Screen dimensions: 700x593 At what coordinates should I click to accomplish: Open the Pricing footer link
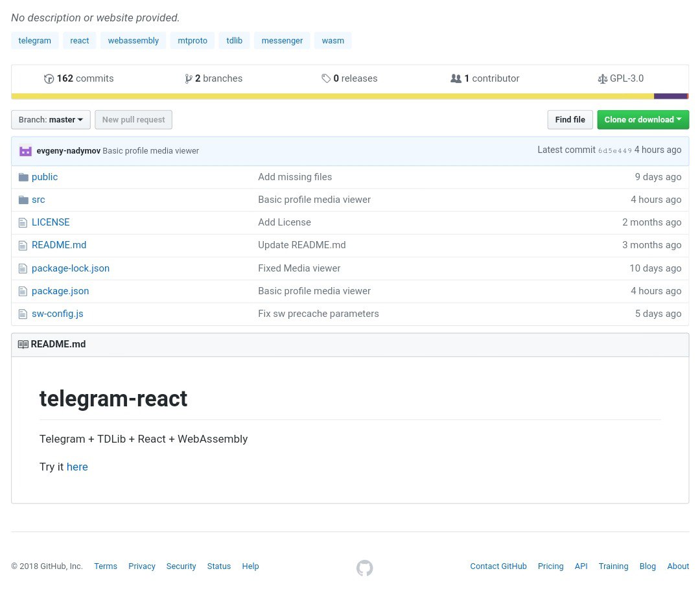point(550,566)
